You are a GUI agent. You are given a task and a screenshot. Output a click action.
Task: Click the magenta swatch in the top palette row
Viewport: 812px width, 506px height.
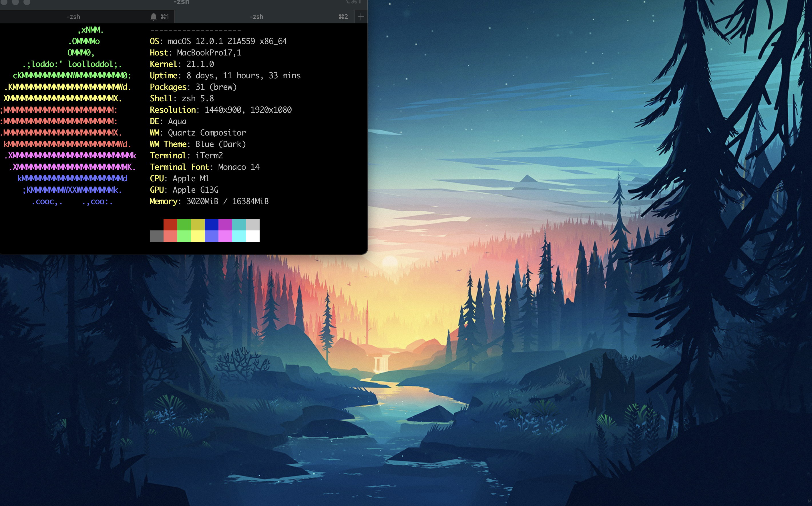pyautogui.click(x=225, y=224)
